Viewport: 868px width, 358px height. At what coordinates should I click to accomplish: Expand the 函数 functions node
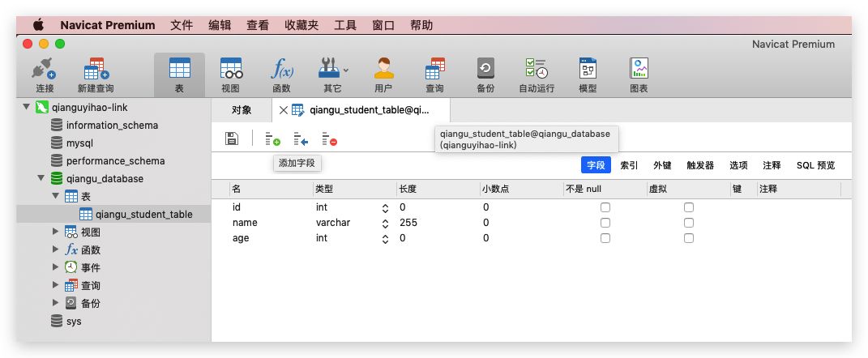pyautogui.click(x=55, y=249)
